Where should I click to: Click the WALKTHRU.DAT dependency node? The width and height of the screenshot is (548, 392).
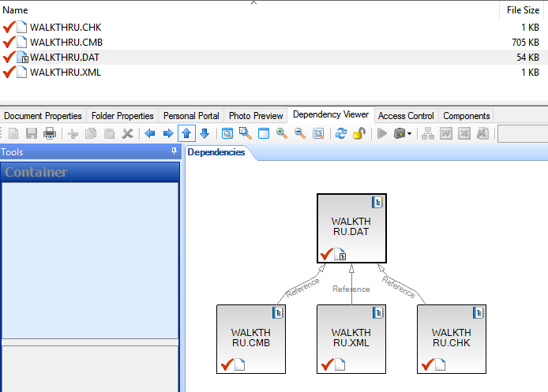(x=351, y=228)
